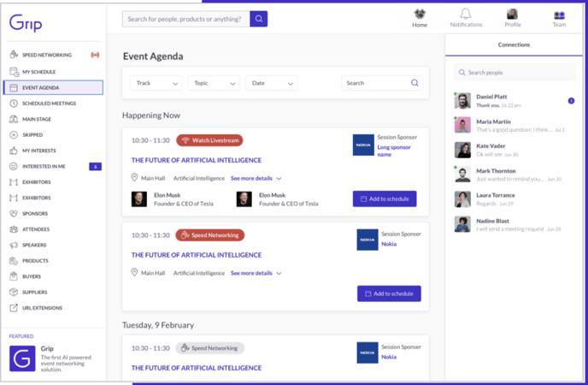
Task: Open the Topic filter dropdown
Action: coord(214,83)
